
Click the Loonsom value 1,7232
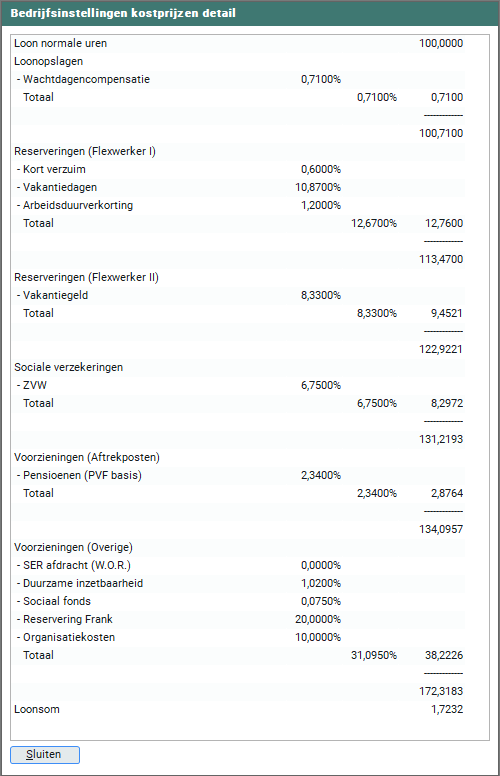point(447,709)
